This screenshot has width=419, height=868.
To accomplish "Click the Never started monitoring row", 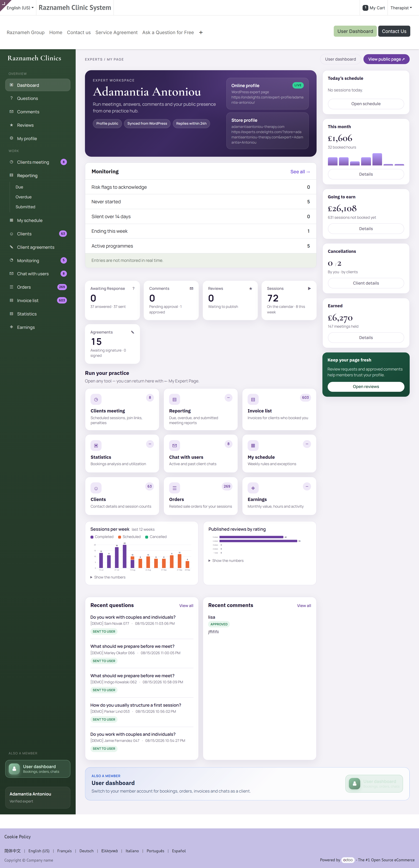I will tap(201, 202).
